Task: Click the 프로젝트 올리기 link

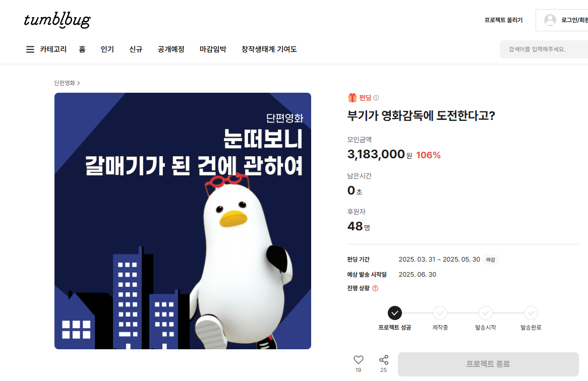Action: tap(503, 20)
